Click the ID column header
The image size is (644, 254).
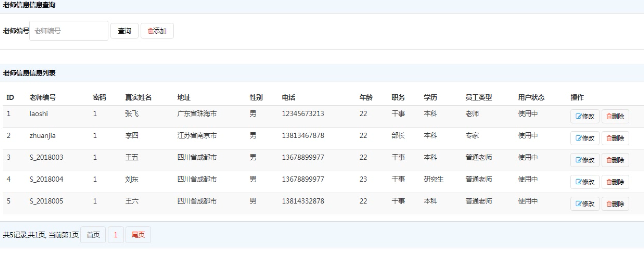[10, 97]
